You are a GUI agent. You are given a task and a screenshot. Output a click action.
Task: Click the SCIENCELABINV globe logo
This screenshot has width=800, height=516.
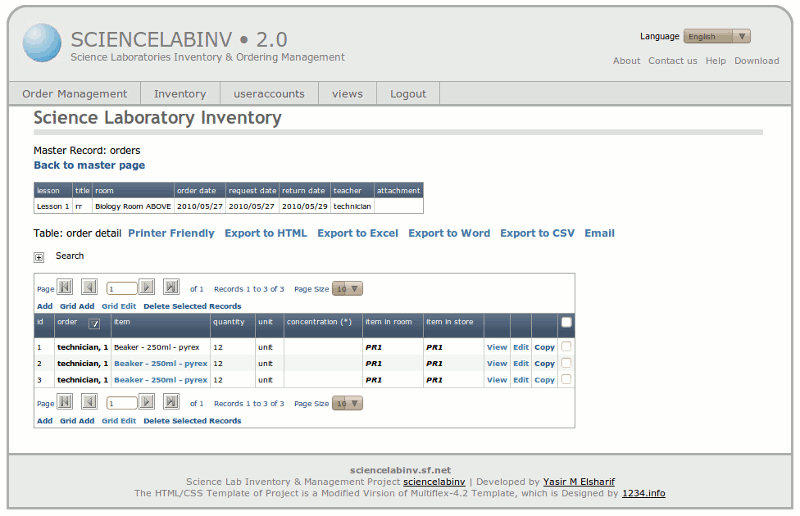point(42,43)
